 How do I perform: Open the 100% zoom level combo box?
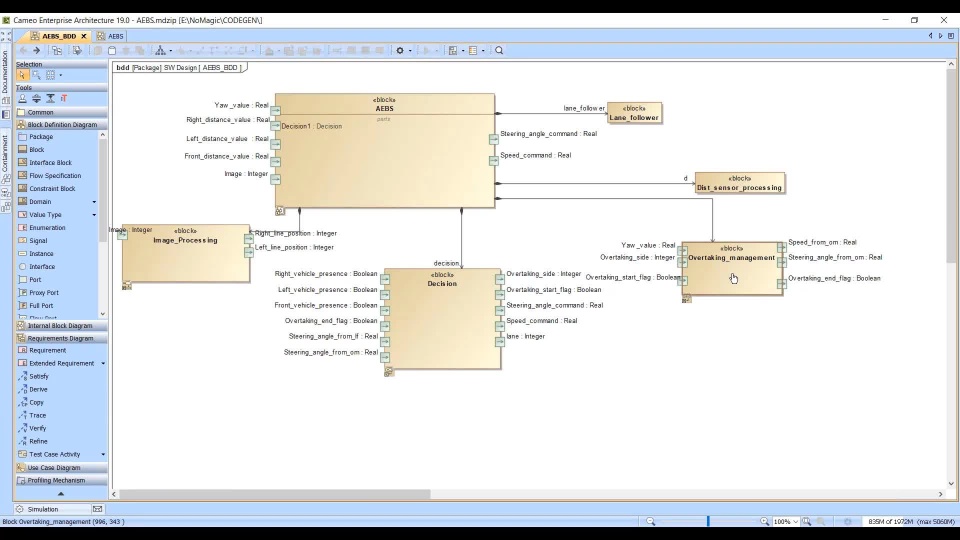click(x=786, y=522)
